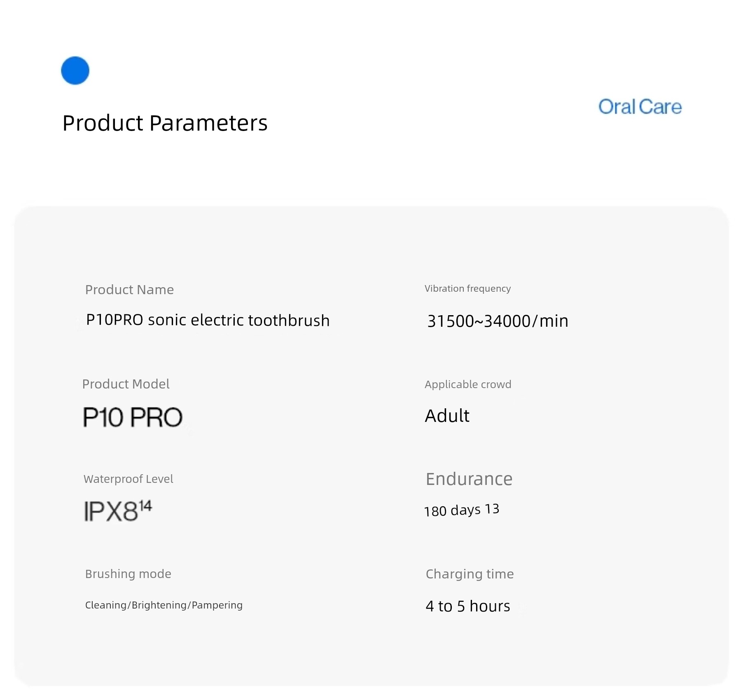
Task: Select the Cleaning/Brightening/Pampering text
Action: tap(164, 605)
